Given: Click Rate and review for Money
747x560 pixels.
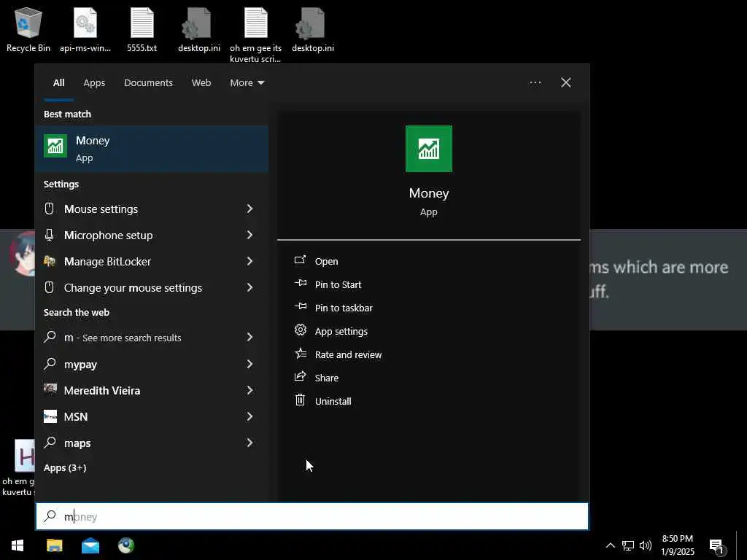Looking at the screenshot, I should point(348,355).
